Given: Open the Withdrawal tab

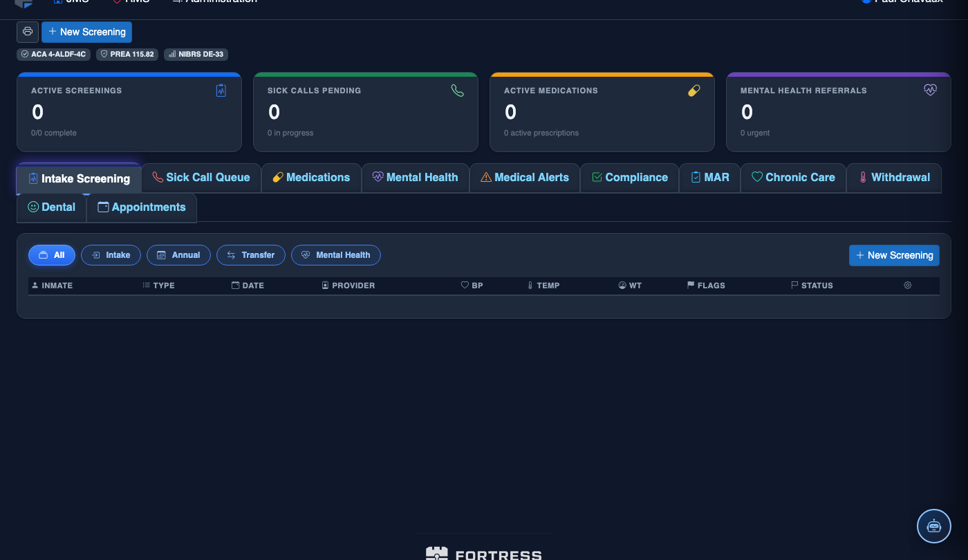Looking at the screenshot, I should (894, 178).
